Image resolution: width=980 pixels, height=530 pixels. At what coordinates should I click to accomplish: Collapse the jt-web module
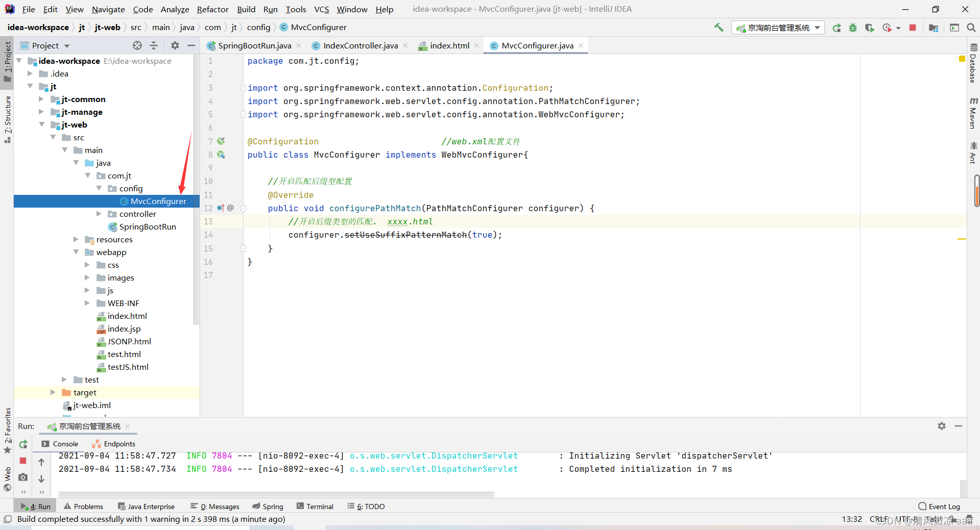click(41, 124)
